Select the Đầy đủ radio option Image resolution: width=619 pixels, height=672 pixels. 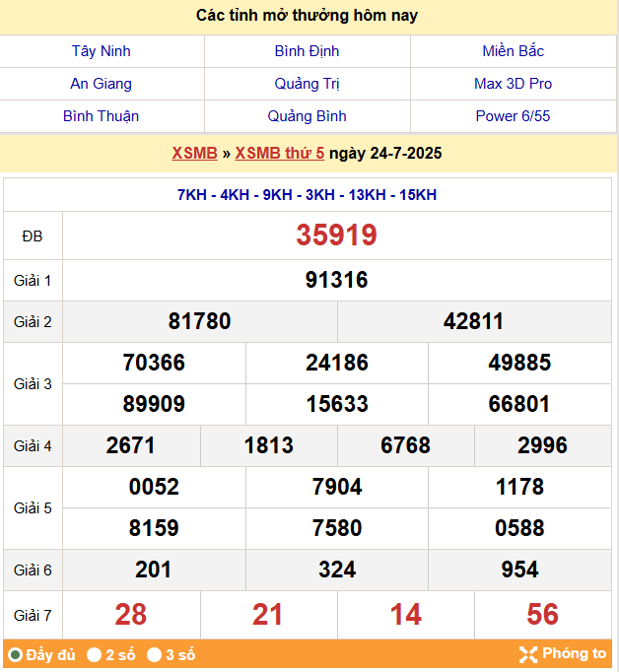[x=16, y=655]
